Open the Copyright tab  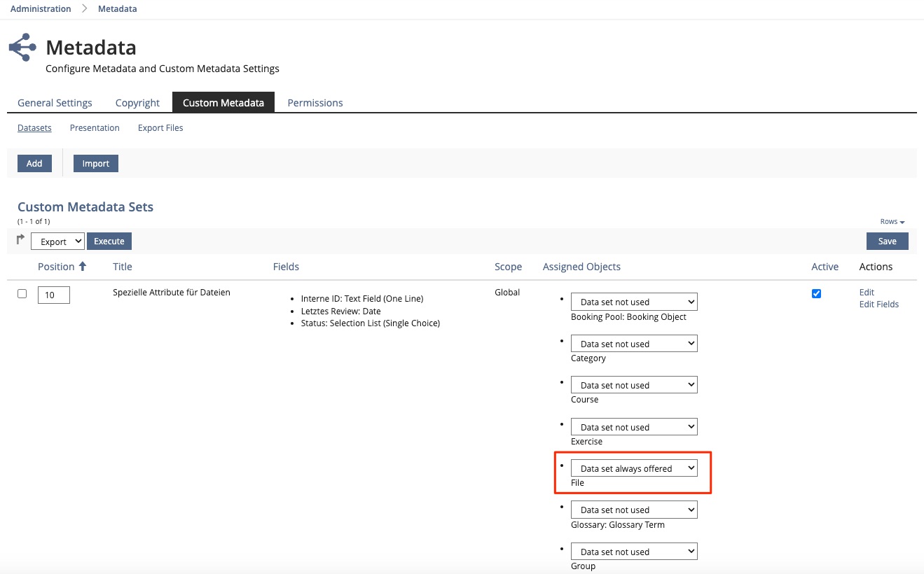(137, 103)
